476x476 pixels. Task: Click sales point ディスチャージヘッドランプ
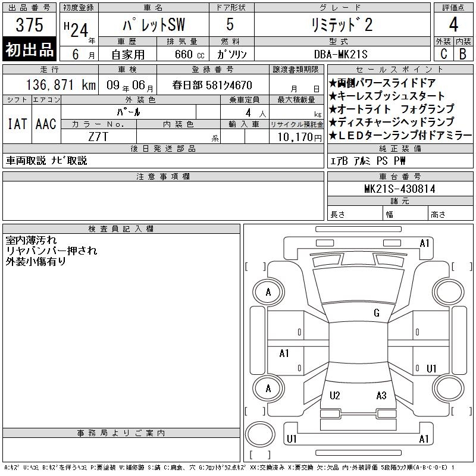[x=392, y=123]
